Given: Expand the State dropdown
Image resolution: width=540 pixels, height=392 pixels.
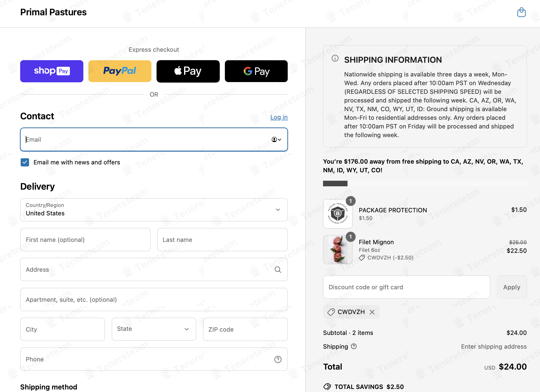Looking at the screenshot, I should [154, 329].
